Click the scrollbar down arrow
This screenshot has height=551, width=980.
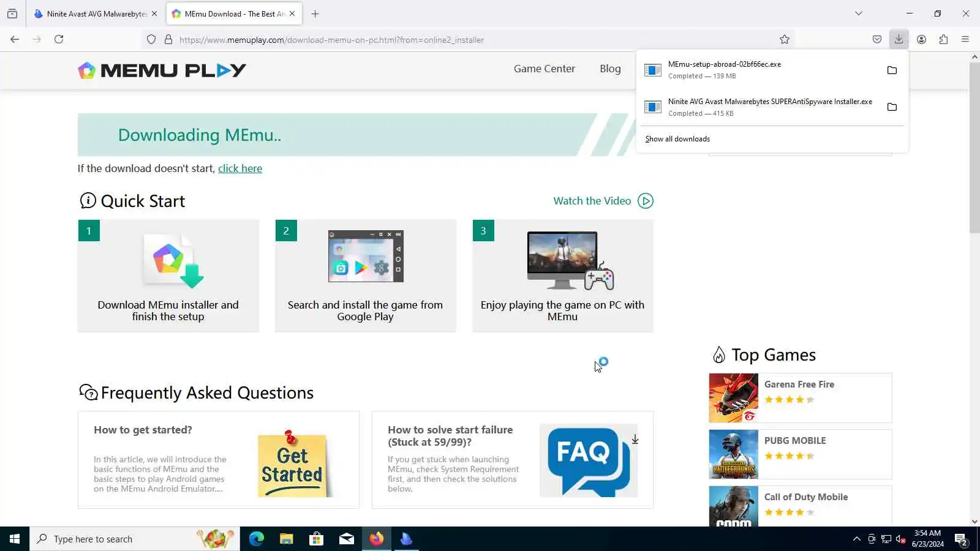click(974, 522)
